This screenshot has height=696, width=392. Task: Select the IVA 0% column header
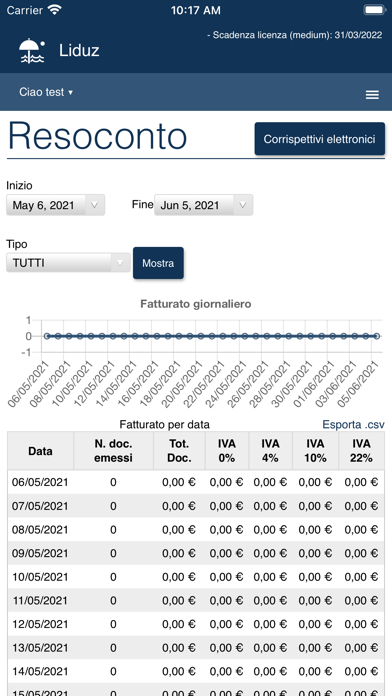click(226, 451)
